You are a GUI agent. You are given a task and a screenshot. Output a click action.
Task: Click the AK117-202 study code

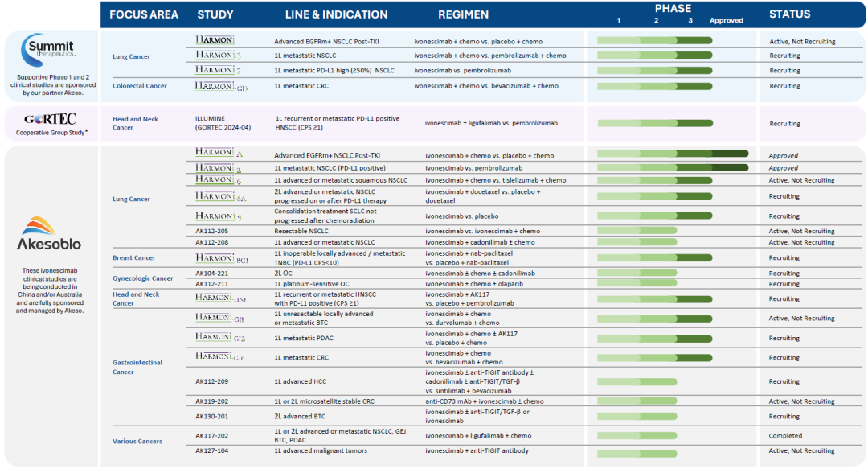[x=211, y=436]
